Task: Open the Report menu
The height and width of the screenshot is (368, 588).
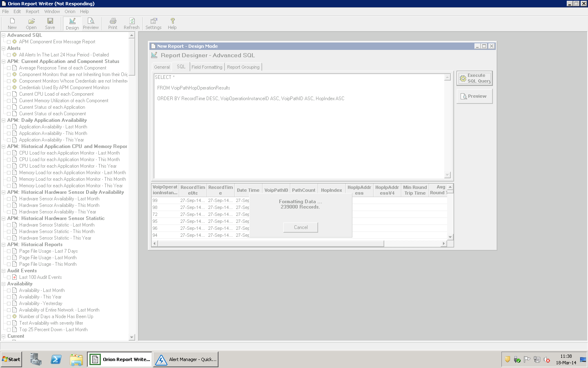Action: coord(33,11)
